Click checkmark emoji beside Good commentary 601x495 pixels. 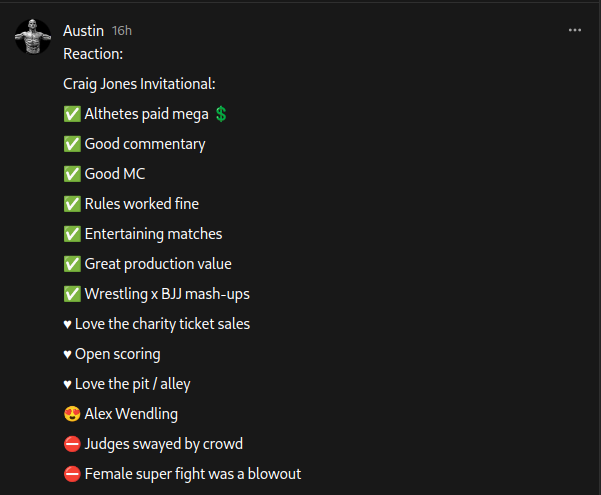(72, 144)
